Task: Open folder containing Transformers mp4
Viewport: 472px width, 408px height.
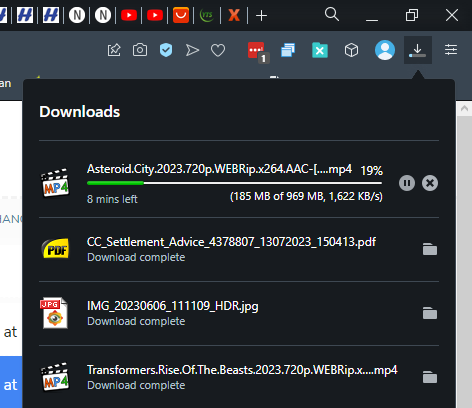Action: 430,377
